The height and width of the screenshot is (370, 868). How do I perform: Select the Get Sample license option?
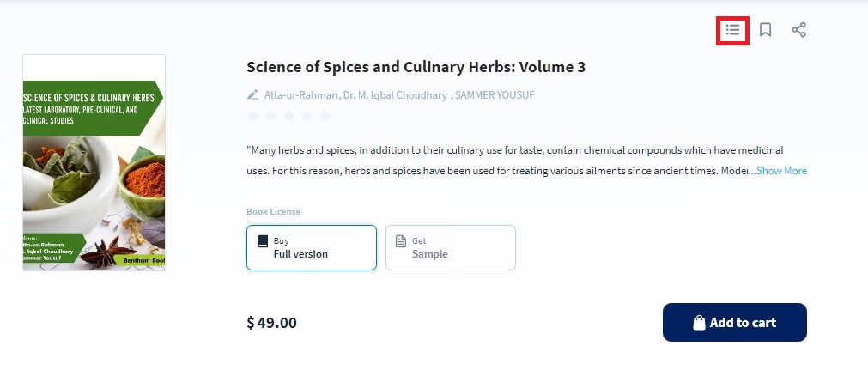[451, 247]
